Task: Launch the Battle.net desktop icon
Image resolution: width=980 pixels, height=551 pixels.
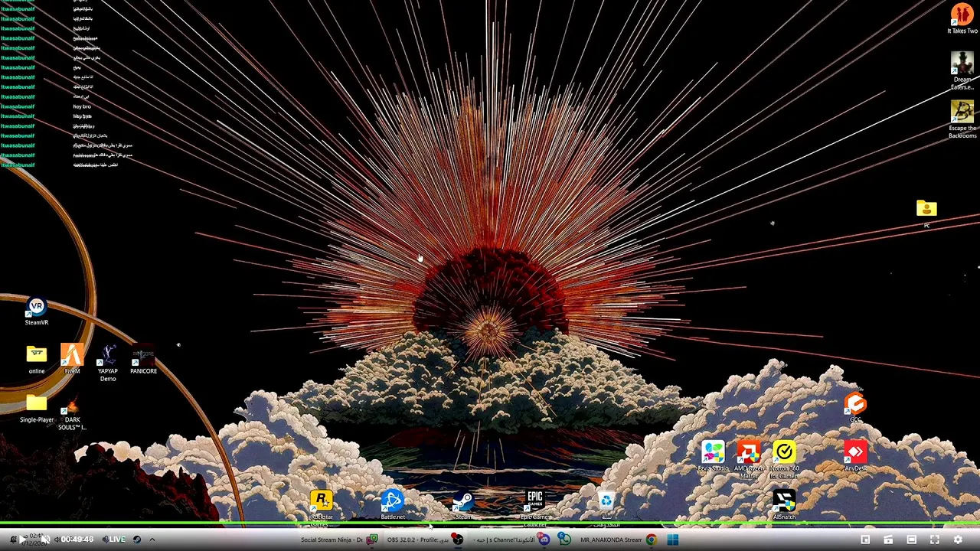Action: [x=393, y=505]
